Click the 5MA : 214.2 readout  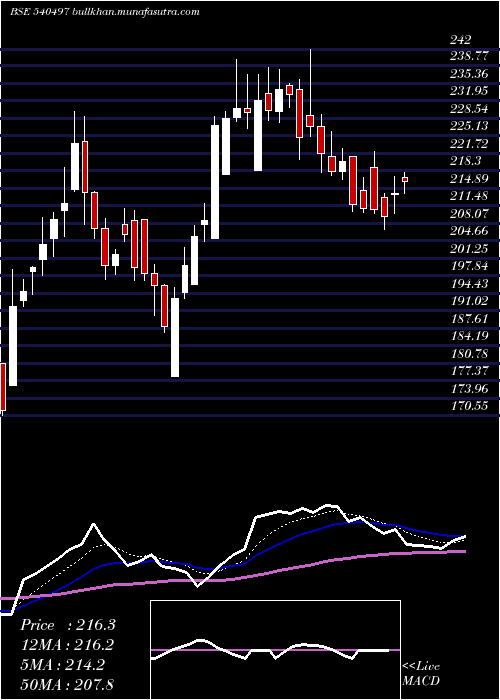(62, 665)
